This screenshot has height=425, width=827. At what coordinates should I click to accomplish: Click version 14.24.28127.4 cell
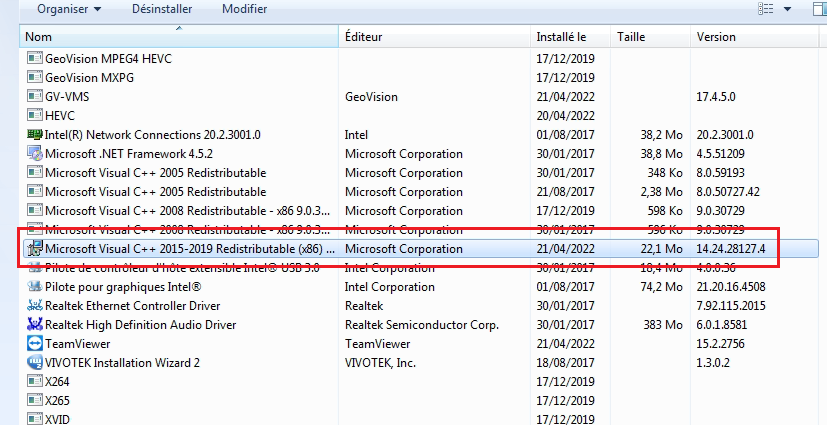click(x=731, y=248)
